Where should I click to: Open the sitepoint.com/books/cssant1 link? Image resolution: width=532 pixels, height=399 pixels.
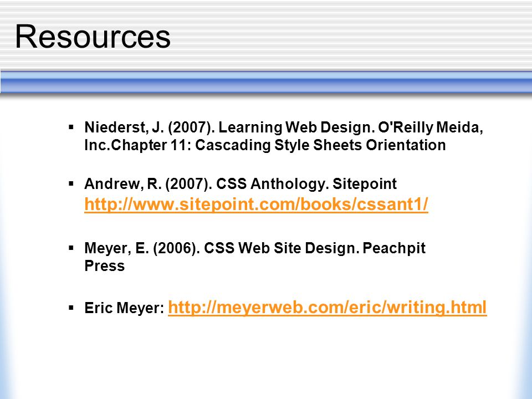click(256, 204)
